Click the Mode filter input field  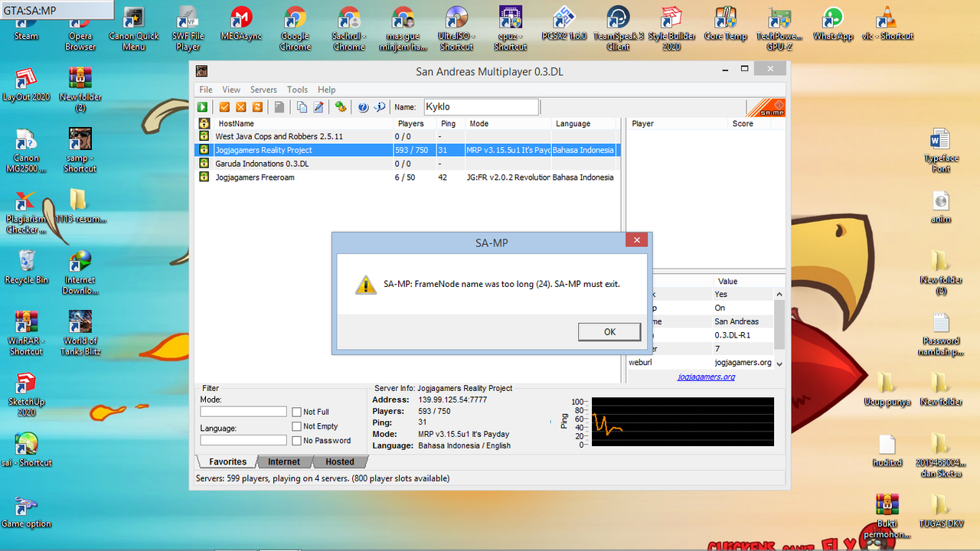coord(243,412)
